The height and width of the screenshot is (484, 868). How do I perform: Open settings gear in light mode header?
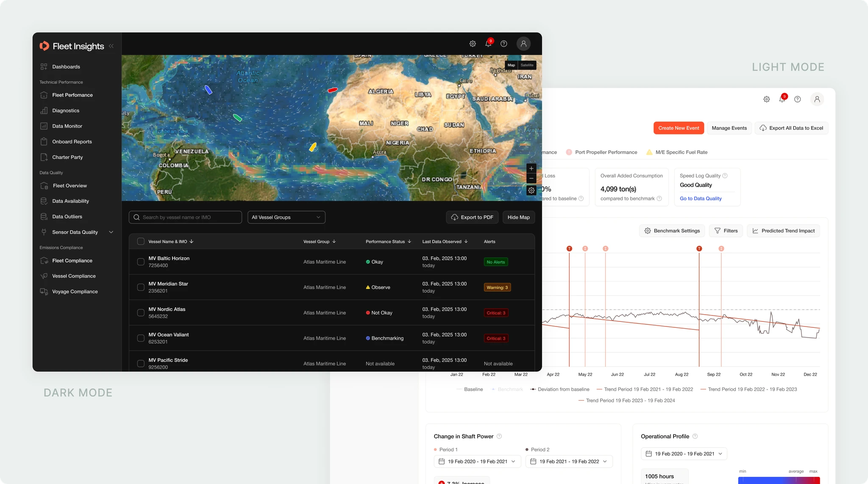[x=766, y=99]
